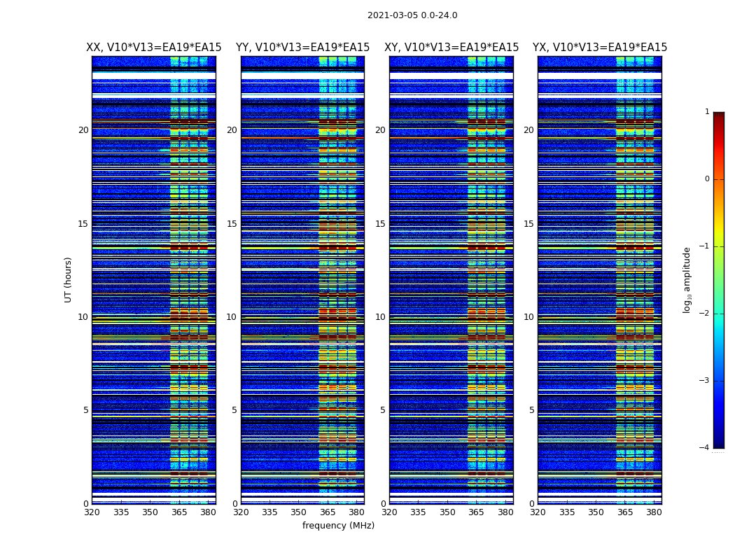The image size is (735, 560).
Task: Click the date title 2021-03-05 0.0-24.0
Action: (412, 15)
